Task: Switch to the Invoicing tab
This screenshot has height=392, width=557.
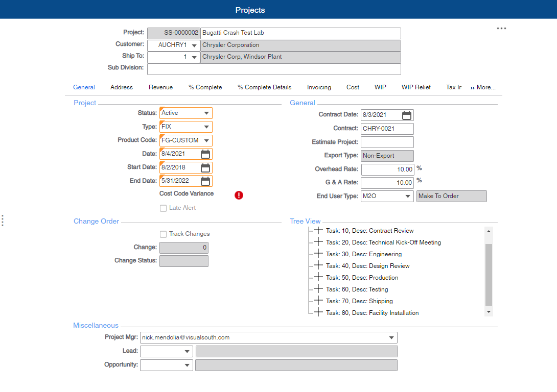Action: click(x=319, y=87)
